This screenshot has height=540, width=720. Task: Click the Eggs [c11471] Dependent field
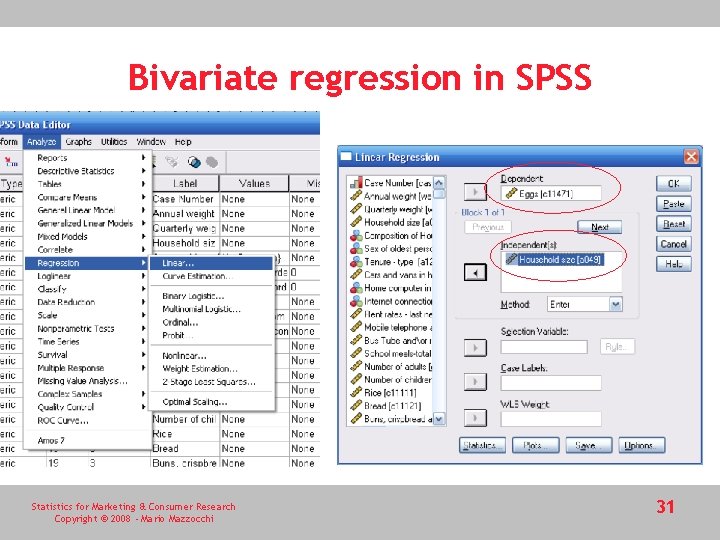point(551,193)
